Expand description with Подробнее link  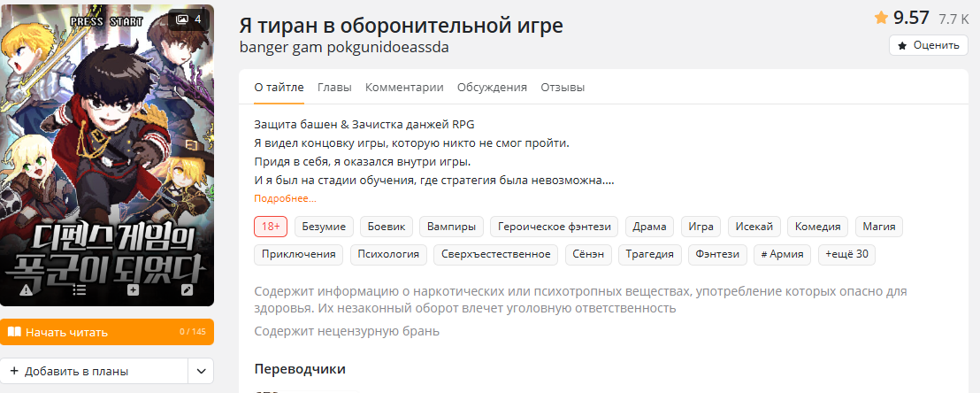285,198
